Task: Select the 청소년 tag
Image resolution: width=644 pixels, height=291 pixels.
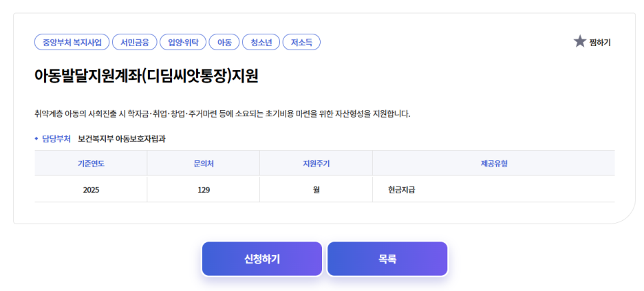Action: (261, 42)
